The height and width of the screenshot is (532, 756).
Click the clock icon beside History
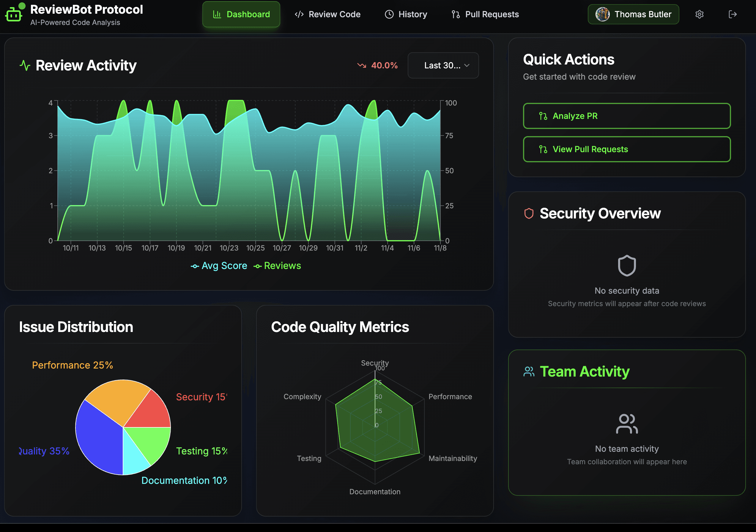[x=389, y=14]
